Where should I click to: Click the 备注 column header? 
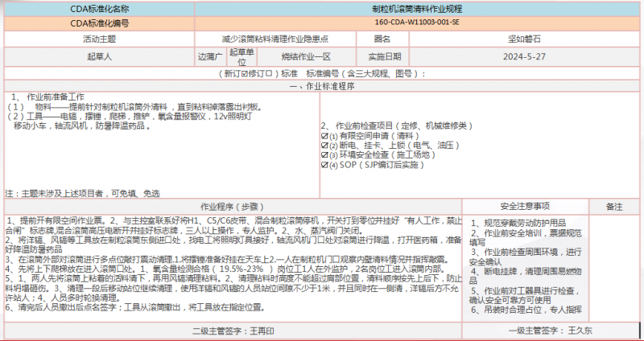point(614,206)
